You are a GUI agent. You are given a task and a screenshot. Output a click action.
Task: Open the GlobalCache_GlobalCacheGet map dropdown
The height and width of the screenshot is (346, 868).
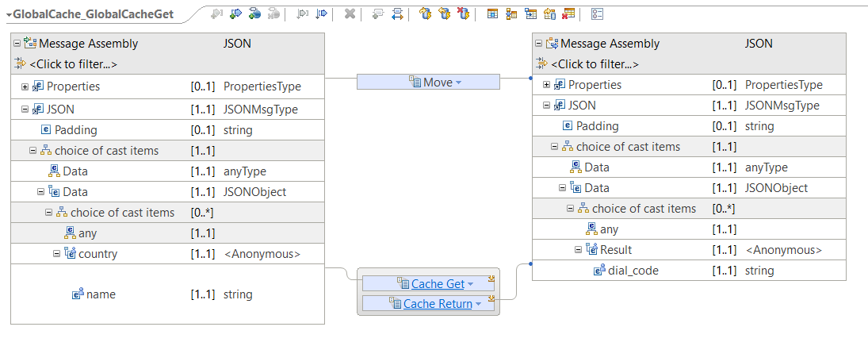point(9,15)
